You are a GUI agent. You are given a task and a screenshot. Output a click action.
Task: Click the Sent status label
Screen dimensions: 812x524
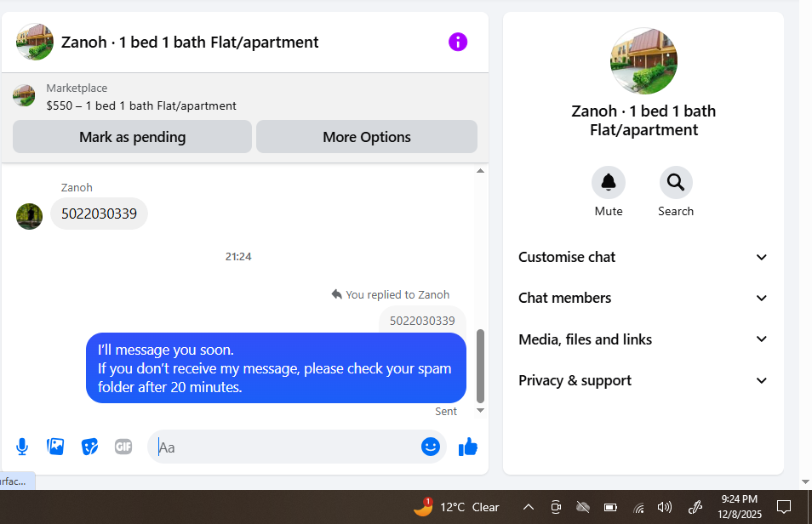(446, 411)
